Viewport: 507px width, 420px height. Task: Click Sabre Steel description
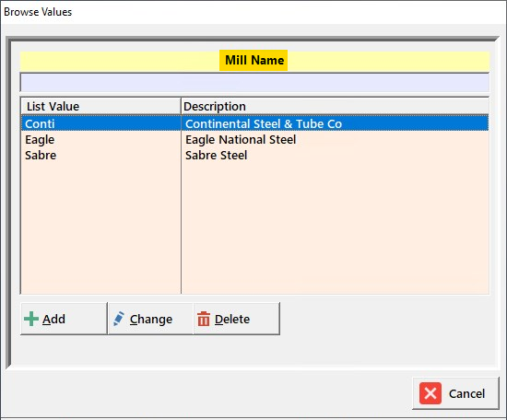pos(217,156)
